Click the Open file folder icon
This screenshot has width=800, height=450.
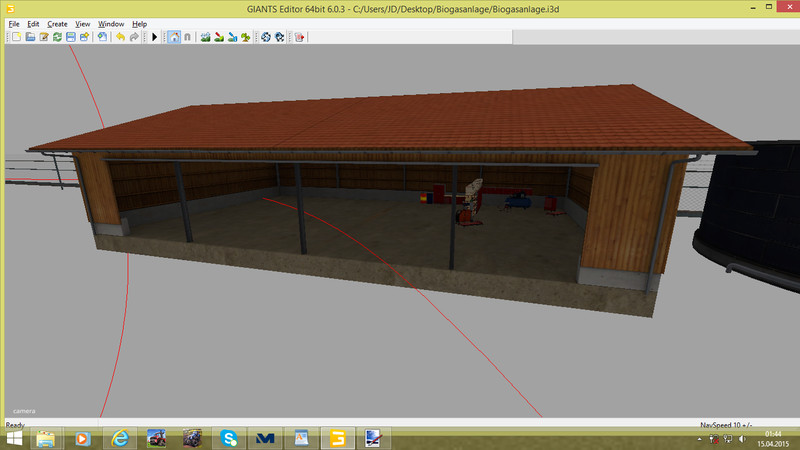tap(30, 37)
